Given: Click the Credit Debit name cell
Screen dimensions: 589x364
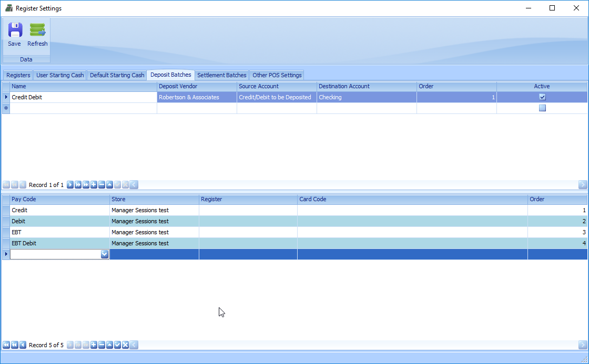Looking at the screenshot, I should coord(83,97).
